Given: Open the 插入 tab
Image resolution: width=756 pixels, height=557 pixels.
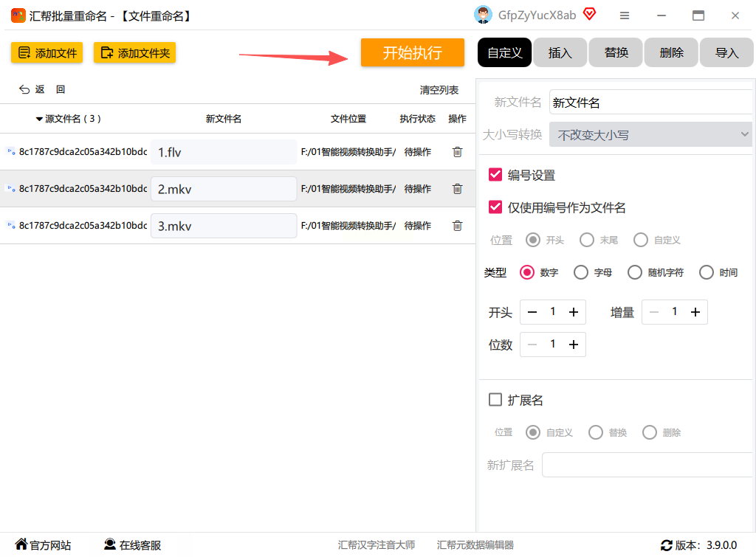Looking at the screenshot, I should 560,52.
